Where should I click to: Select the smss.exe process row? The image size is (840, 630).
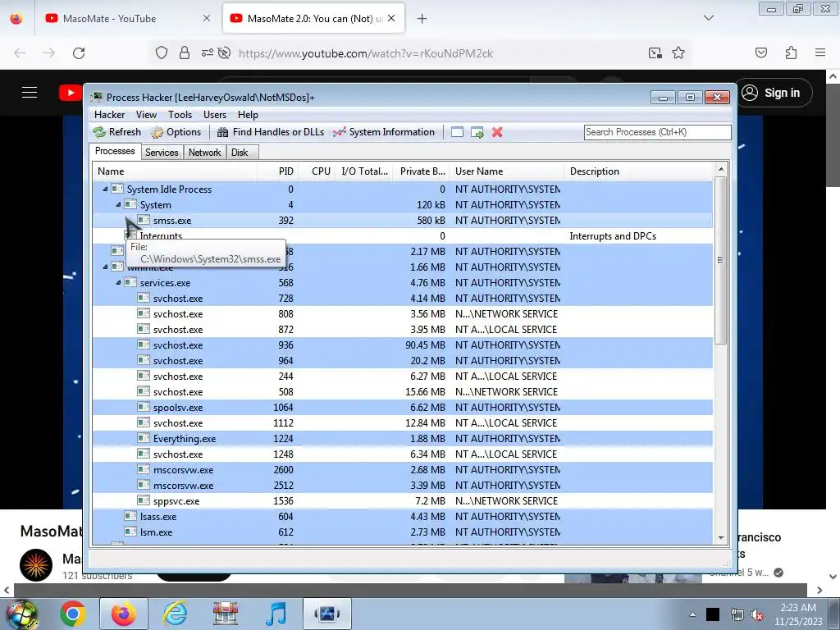coord(402,220)
